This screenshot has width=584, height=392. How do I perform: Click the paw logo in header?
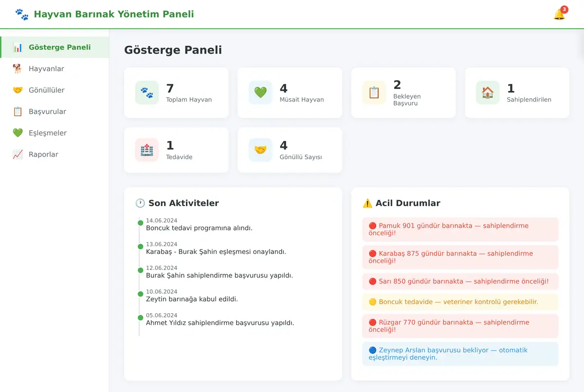pyautogui.click(x=22, y=14)
